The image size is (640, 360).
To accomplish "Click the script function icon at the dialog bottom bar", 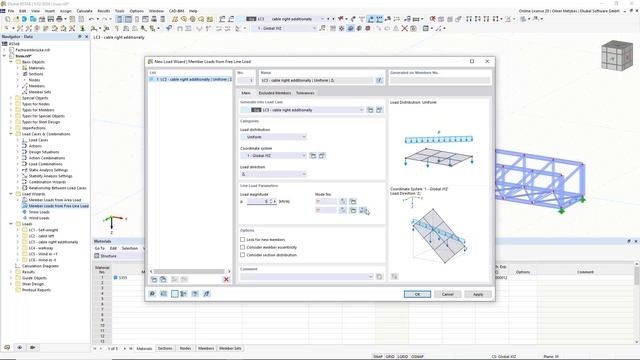I will tap(207, 294).
